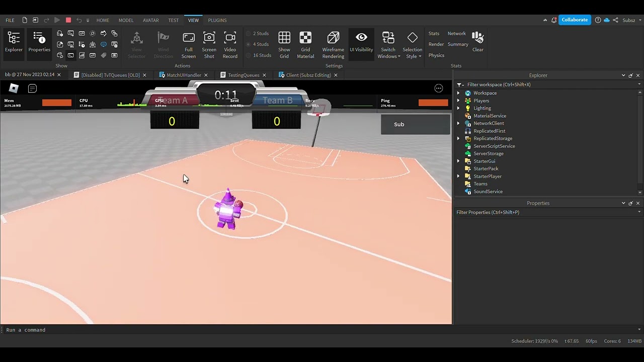Open Selection Style dropdown
This screenshot has height=362, width=644.
click(412, 45)
